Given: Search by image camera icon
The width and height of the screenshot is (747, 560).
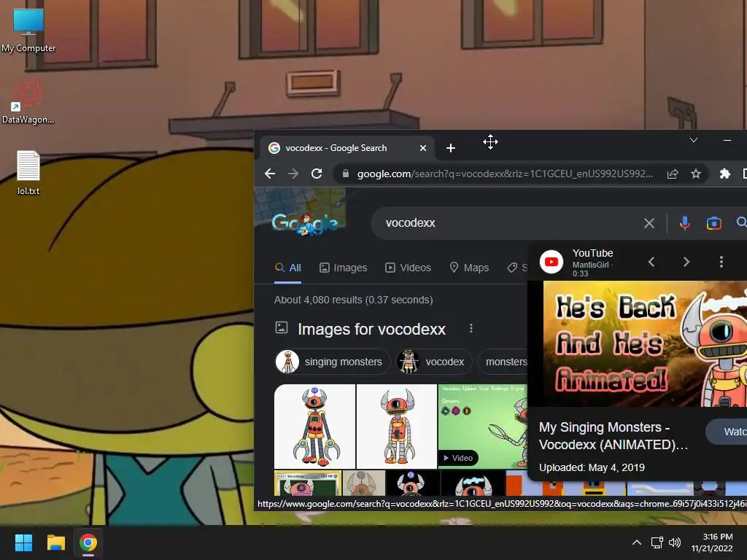Looking at the screenshot, I should point(713,223).
